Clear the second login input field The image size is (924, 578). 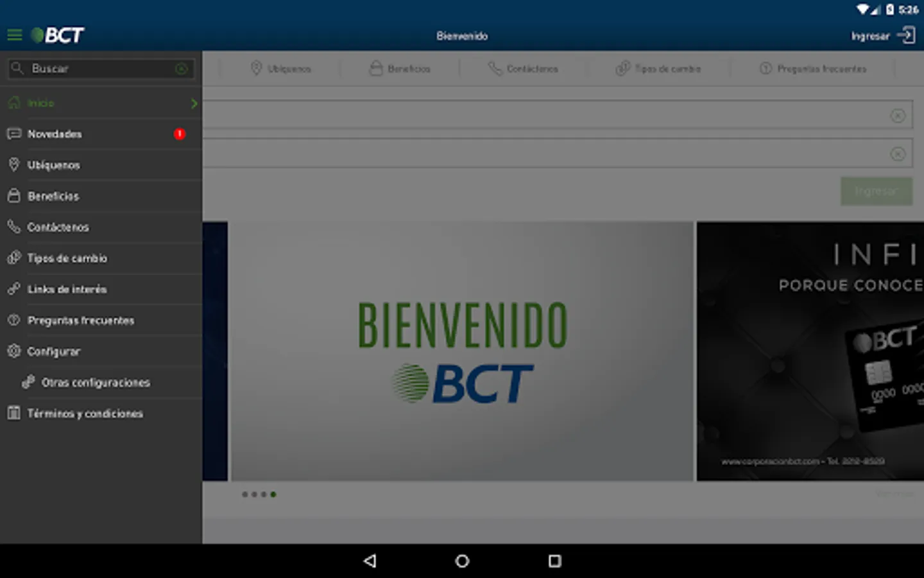898,154
